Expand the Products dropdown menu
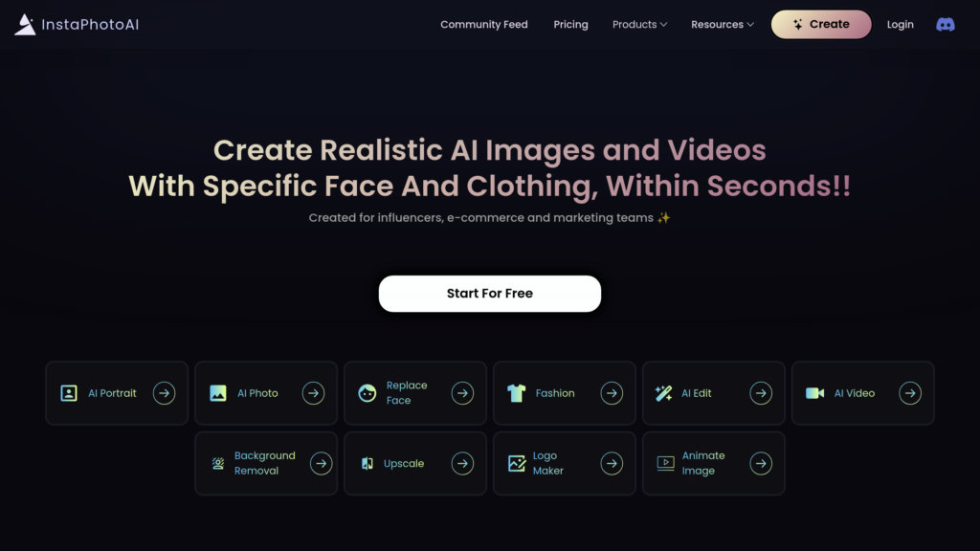The height and width of the screenshot is (551, 980). pyautogui.click(x=639, y=25)
